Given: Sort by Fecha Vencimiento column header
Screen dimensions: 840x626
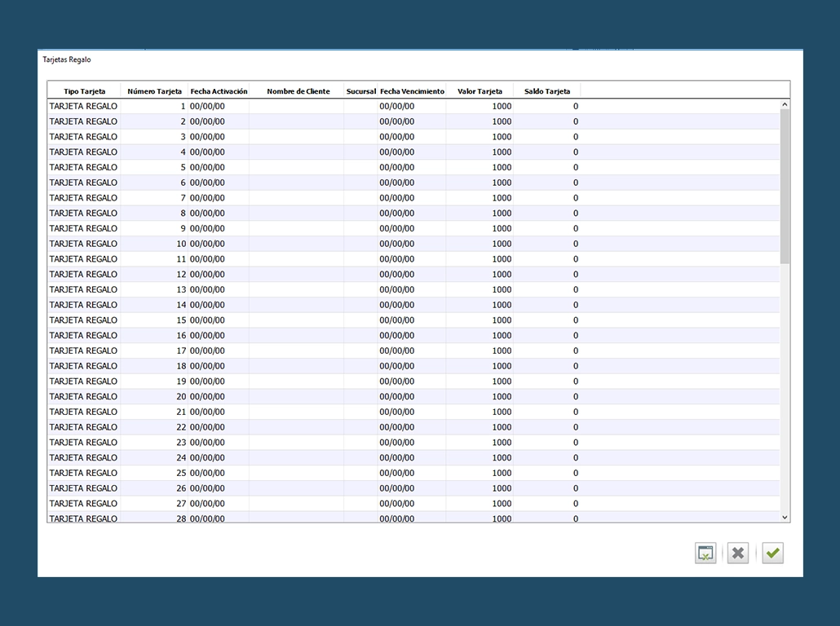Looking at the screenshot, I should 412,91.
